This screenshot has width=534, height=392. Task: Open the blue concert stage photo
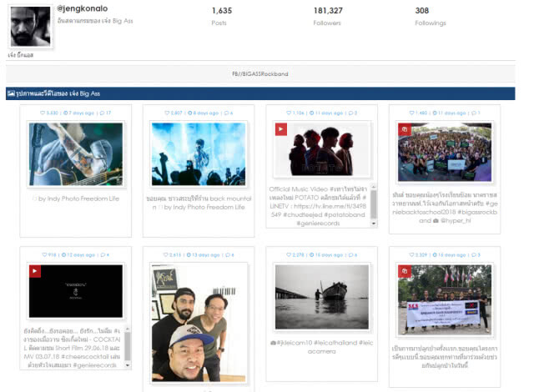pos(199,154)
